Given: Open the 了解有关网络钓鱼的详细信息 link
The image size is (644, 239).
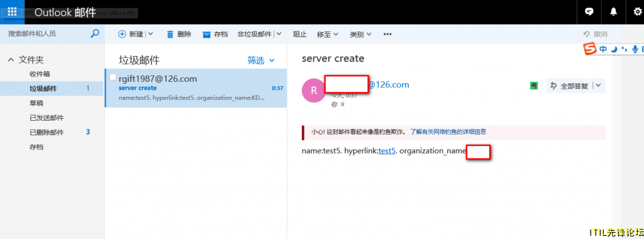Looking at the screenshot, I should (448, 132).
